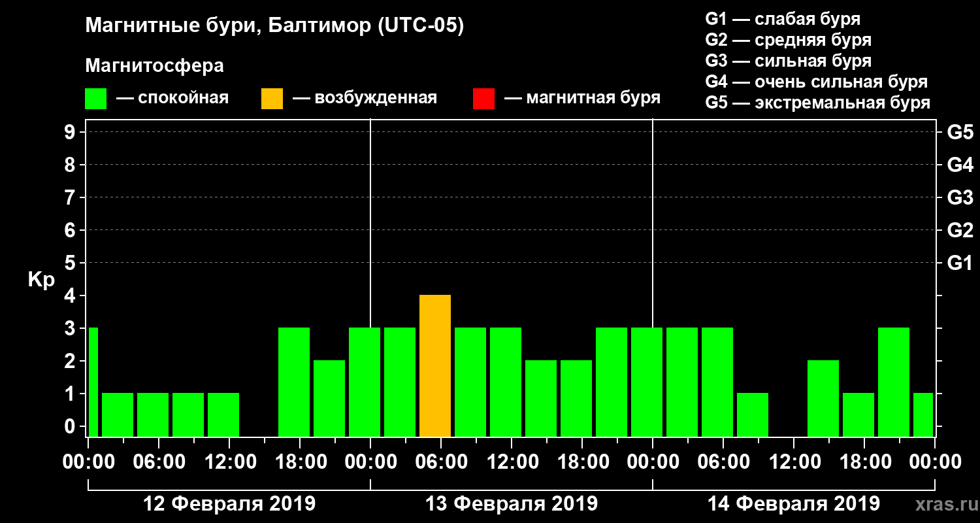The height and width of the screenshot is (523, 980).
Task: Click the 'G2' label on right axis
Action: pos(960,230)
